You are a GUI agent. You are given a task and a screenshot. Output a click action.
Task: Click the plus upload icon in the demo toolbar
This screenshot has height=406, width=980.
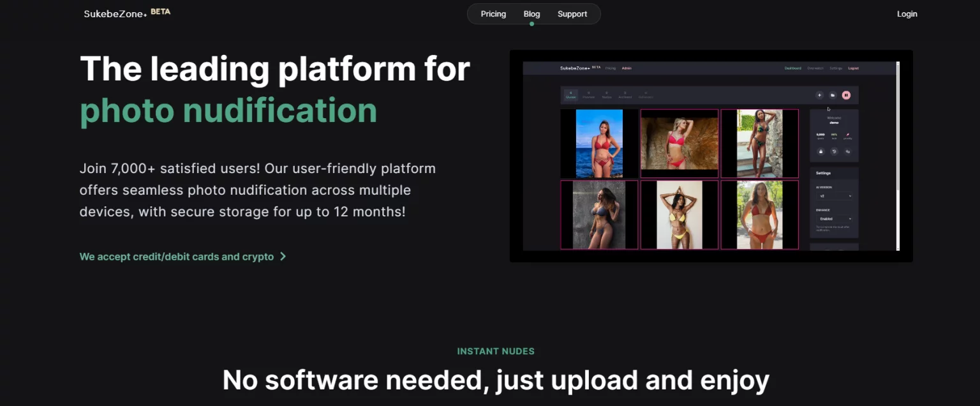820,94
